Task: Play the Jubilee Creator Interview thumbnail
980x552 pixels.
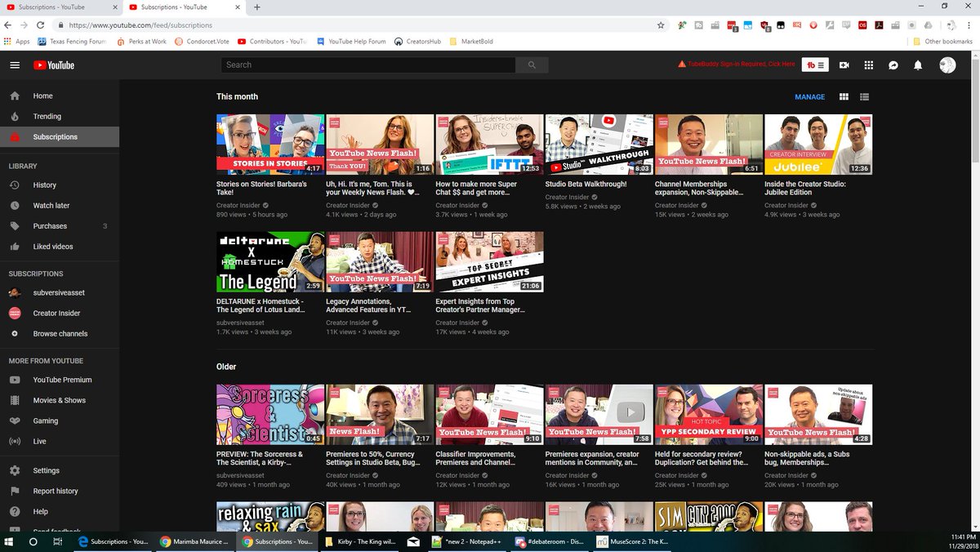Action: [x=818, y=145]
